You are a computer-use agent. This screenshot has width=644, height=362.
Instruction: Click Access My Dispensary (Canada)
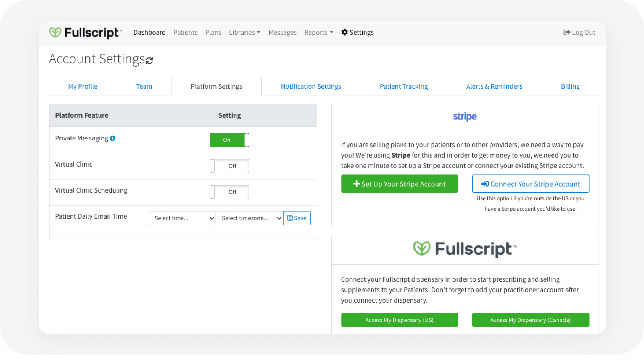pos(530,320)
